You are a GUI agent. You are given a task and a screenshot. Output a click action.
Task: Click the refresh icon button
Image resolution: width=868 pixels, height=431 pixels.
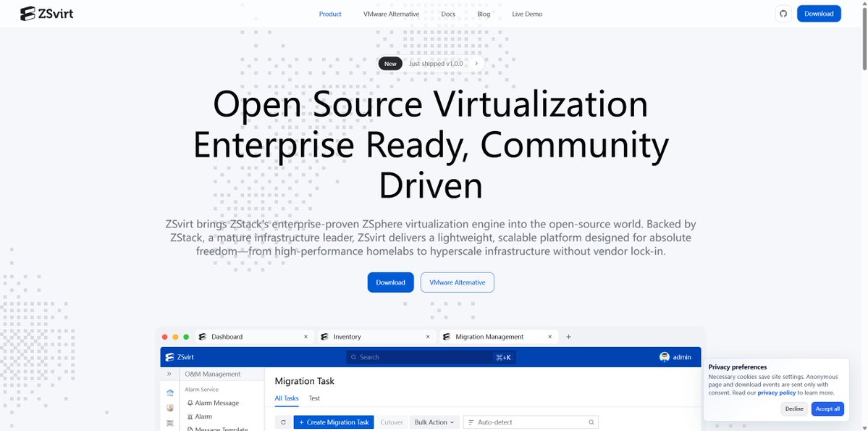pyautogui.click(x=283, y=422)
